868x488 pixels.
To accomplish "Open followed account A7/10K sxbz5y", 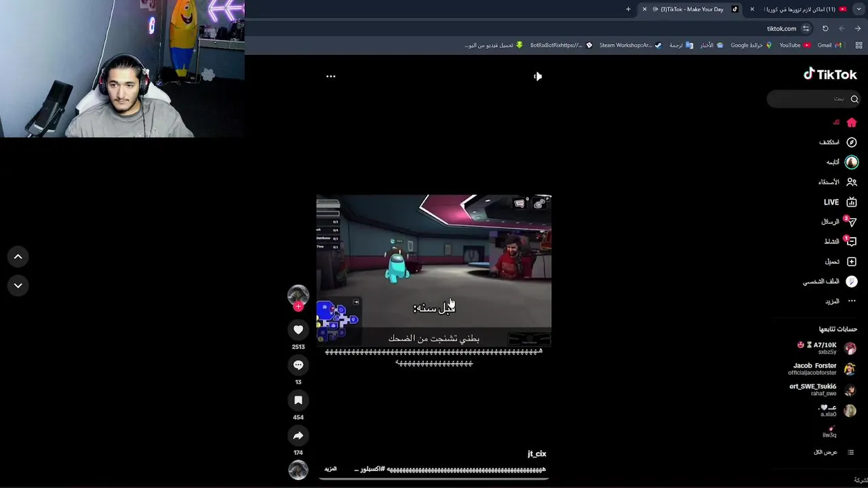I will [826, 348].
